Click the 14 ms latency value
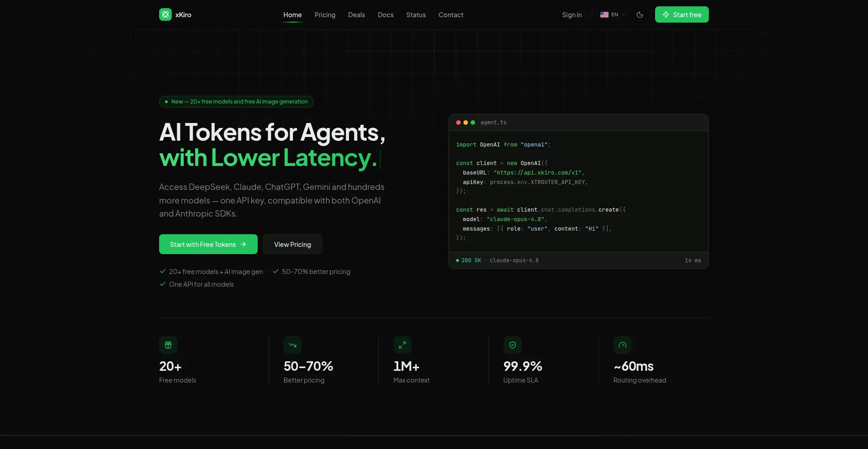Image resolution: width=868 pixels, height=449 pixels. tap(693, 260)
